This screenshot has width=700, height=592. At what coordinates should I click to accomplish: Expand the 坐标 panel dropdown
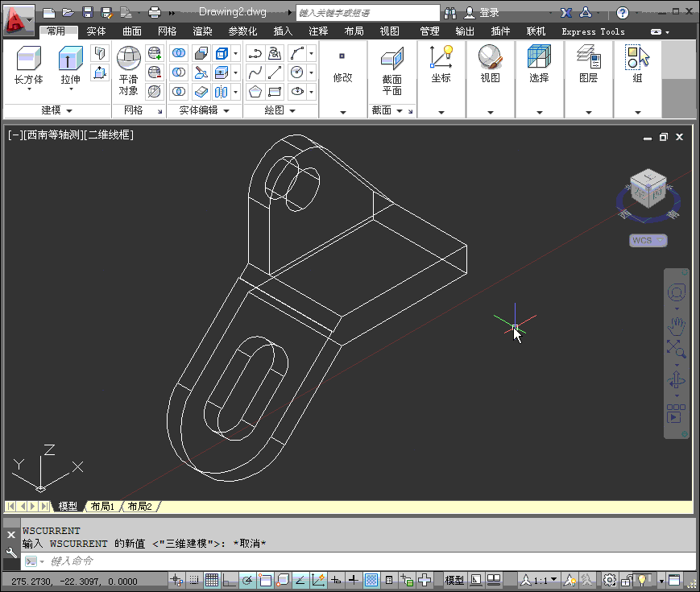tap(441, 112)
